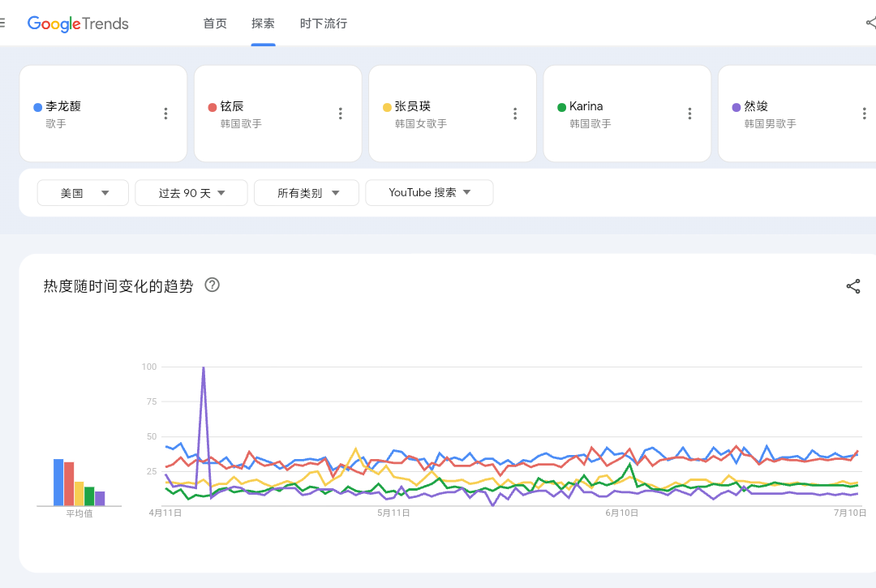Click the yellow dot beside 张员瑛
Screen dimensions: 876x588
(x=387, y=107)
